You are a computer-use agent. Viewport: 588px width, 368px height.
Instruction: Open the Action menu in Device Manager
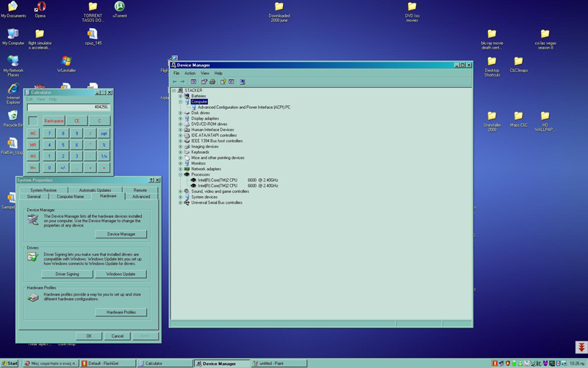tap(190, 73)
